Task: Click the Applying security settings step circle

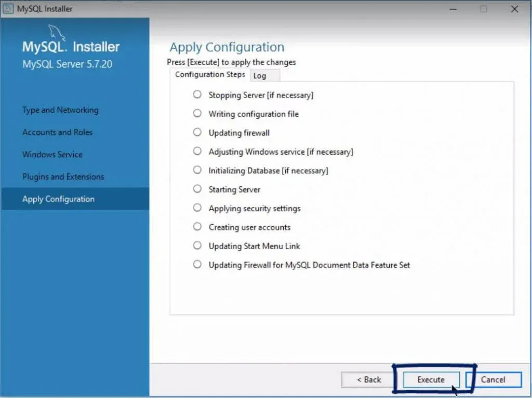Action: point(197,208)
